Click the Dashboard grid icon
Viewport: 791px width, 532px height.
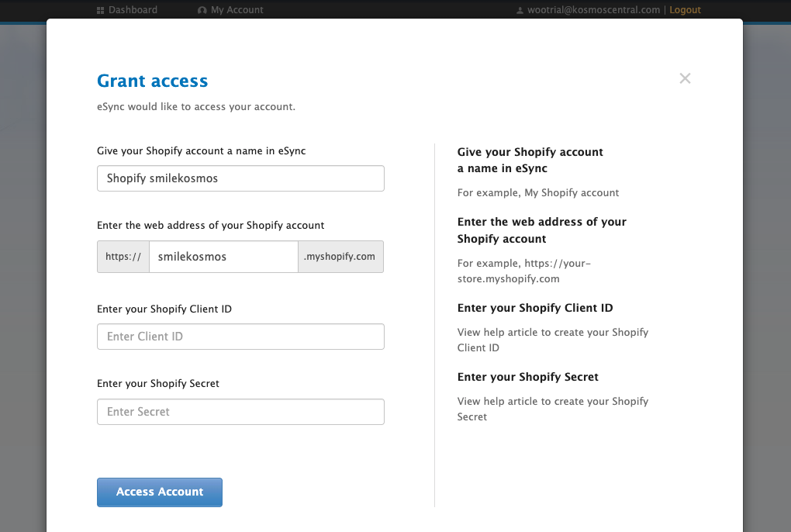[x=101, y=10]
